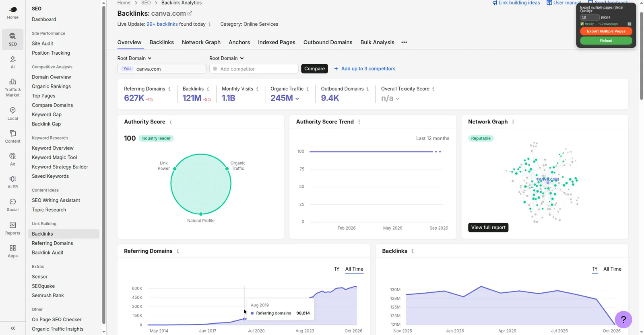Viewport: 644px width, 335px height.
Task: Go to the Indexed Pages tab
Action: point(277,42)
